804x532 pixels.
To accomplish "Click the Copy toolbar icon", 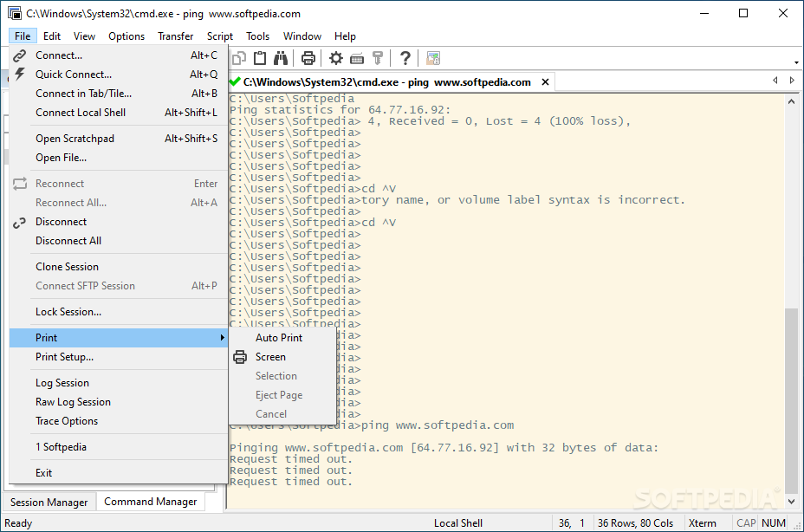I will 238,58.
